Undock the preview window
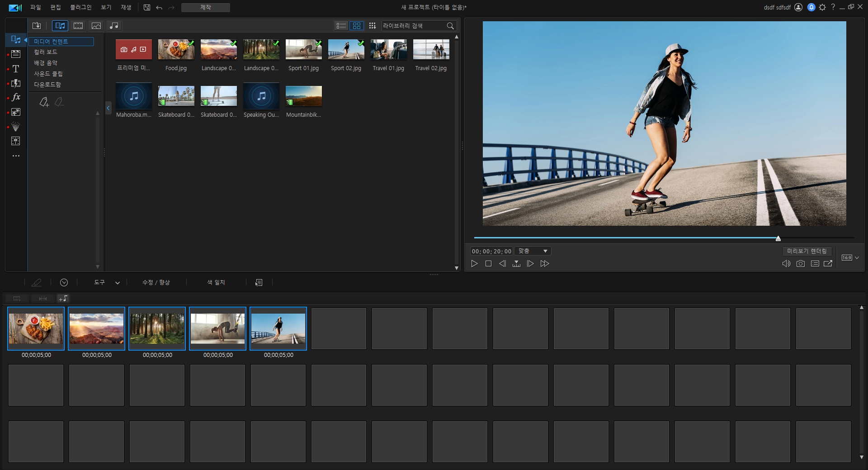This screenshot has height=470, width=868. coord(828,264)
